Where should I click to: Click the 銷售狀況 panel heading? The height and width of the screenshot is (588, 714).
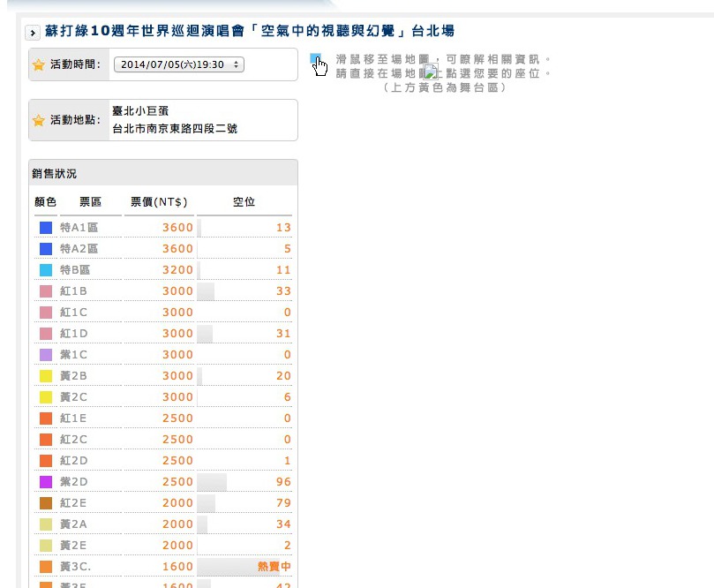[54, 174]
